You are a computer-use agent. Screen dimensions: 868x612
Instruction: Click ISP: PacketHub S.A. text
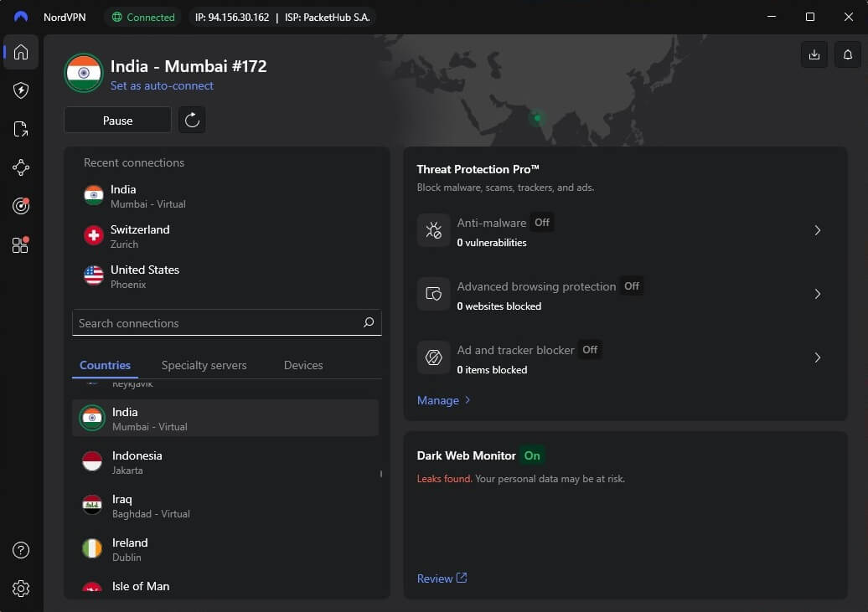[327, 17]
